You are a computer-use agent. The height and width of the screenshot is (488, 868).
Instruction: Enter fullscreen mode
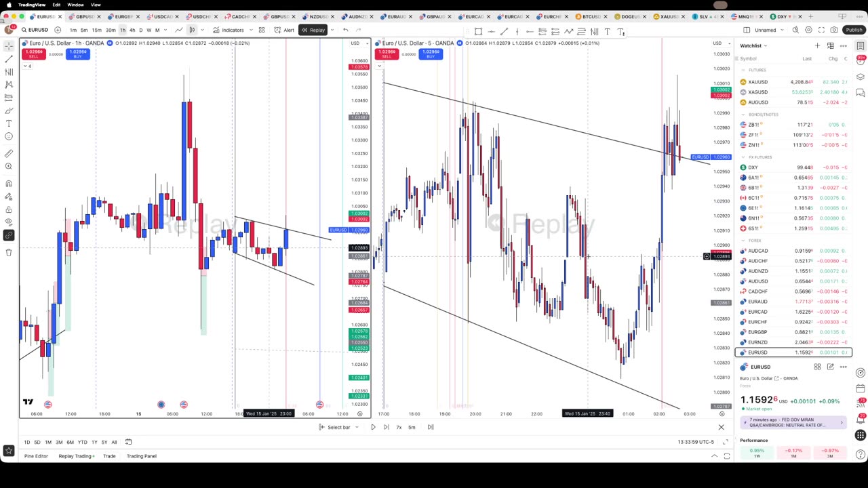point(821,30)
